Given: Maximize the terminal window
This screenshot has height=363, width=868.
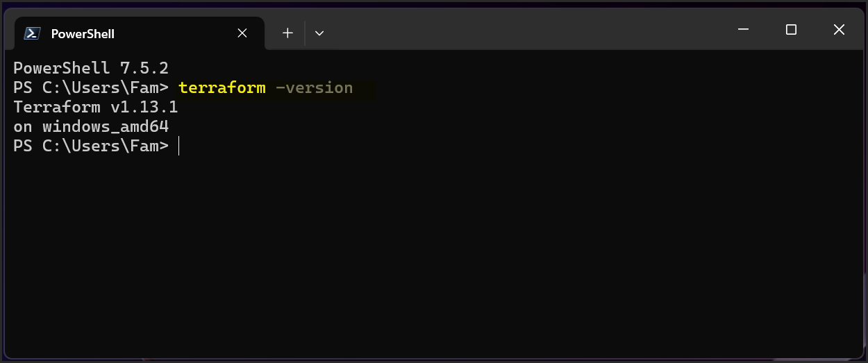Looking at the screenshot, I should pyautogui.click(x=791, y=30).
